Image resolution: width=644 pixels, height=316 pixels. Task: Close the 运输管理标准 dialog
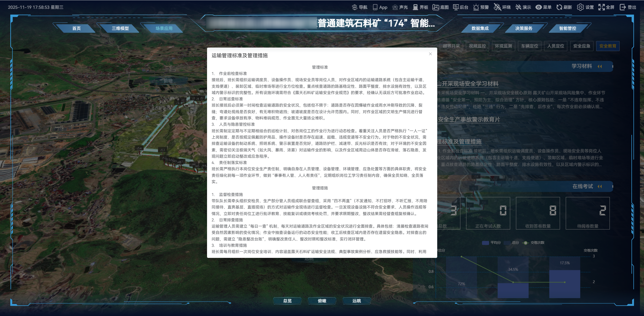tap(430, 54)
